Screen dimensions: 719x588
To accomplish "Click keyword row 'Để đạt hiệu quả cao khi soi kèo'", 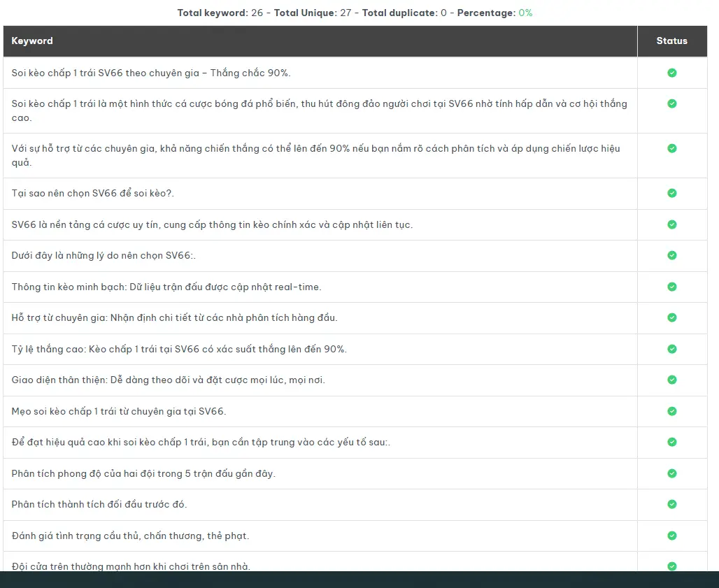I will 201,443.
